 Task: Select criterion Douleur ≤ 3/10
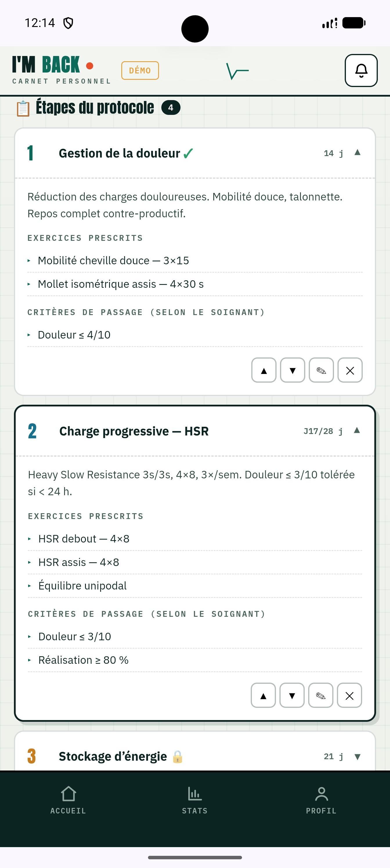(195, 636)
